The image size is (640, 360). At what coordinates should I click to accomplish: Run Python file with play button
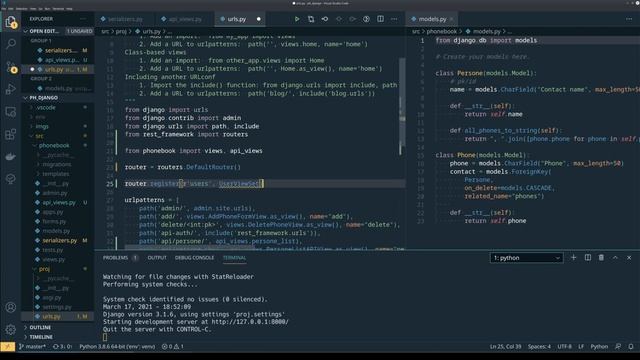click(x=297, y=19)
